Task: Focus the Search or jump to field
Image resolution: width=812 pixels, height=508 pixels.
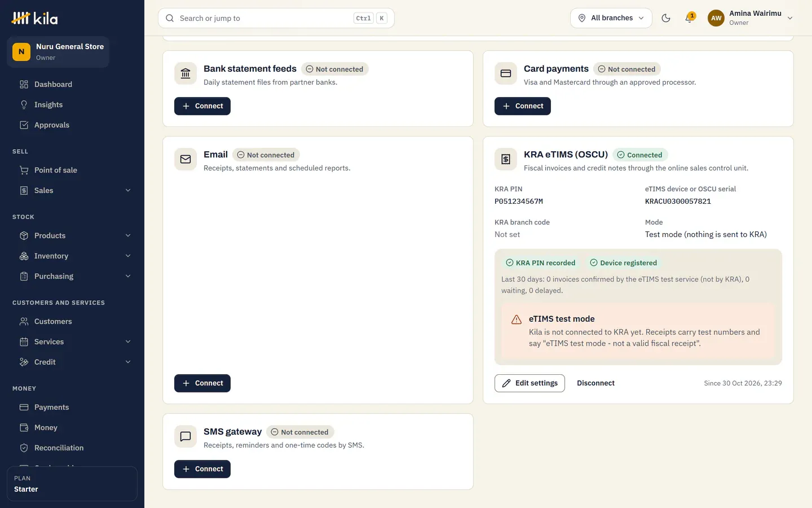Action: pos(276,18)
